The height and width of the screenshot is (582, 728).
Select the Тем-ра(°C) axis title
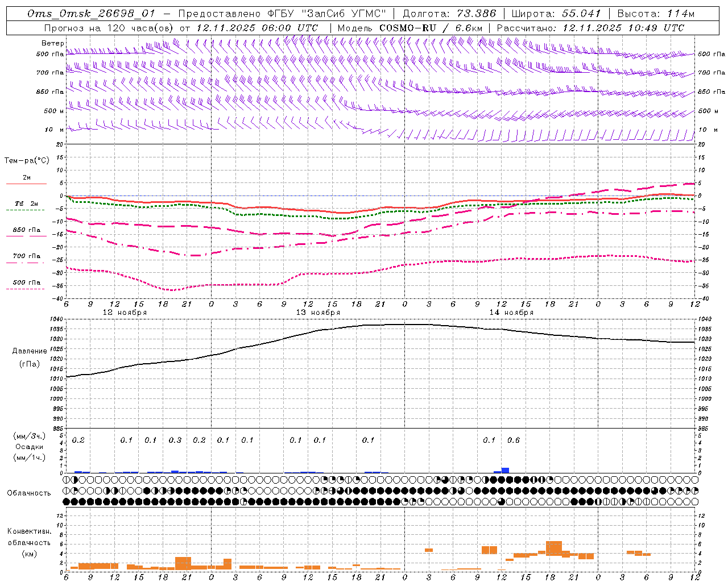pos(27,161)
